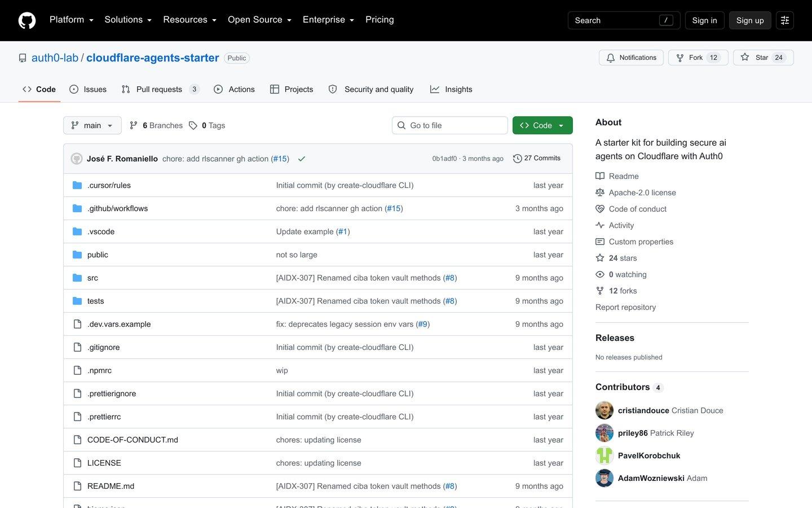Screen dimensions: 812x508
Task: Select the Code tab
Action: click(x=39, y=89)
